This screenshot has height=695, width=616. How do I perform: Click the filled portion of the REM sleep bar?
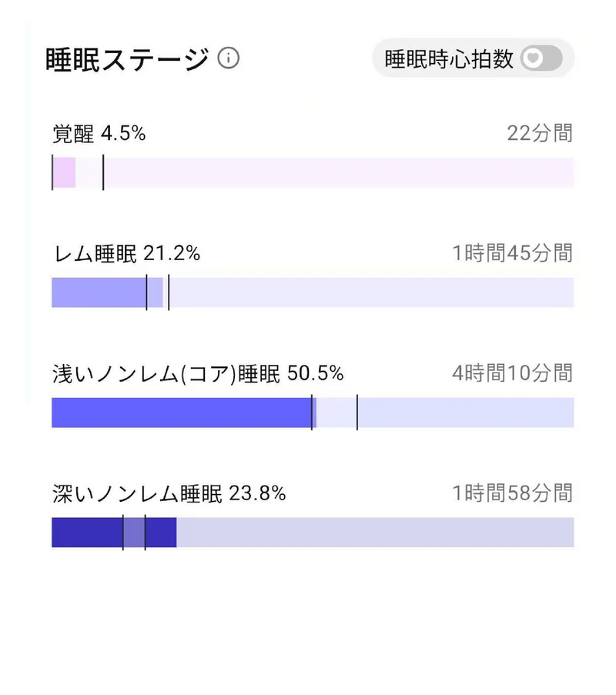(x=99, y=292)
